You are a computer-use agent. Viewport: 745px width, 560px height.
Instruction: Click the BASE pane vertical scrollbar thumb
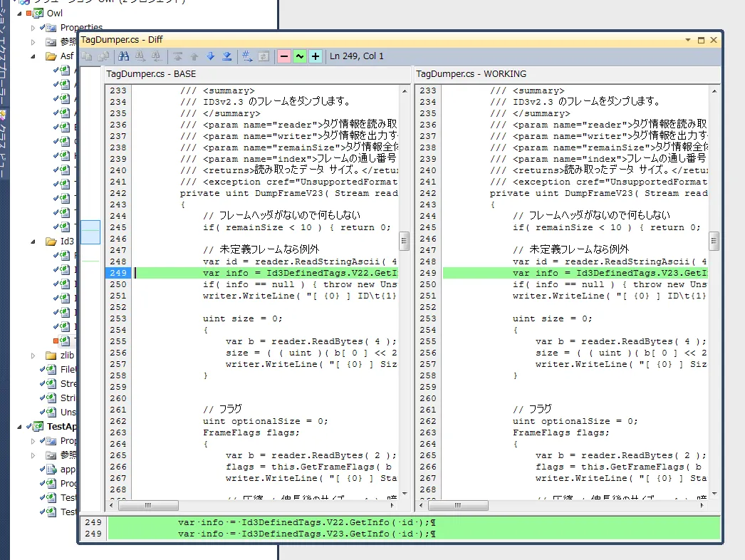pyautogui.click(x=404, y=241)
